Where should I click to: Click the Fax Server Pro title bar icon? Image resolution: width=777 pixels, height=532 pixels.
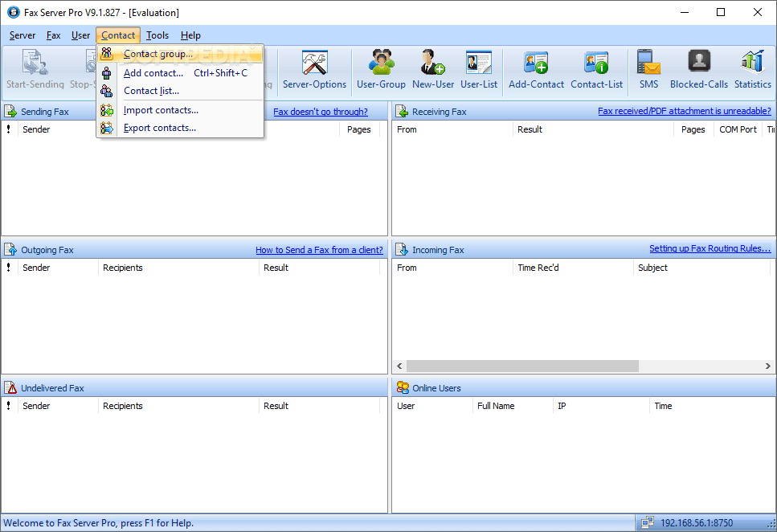tap(14, 12)
